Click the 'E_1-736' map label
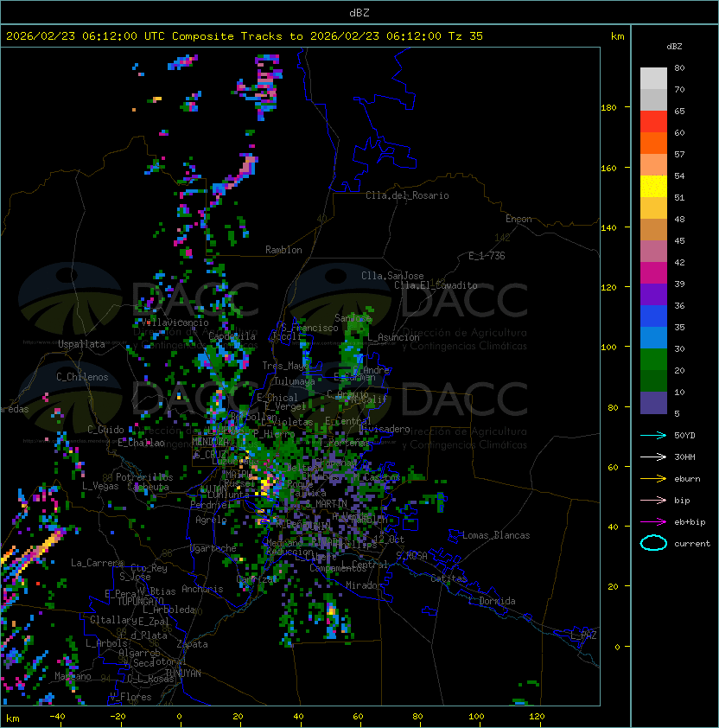The width and height of the screenshot is (719, 728). tap(487, 256)
